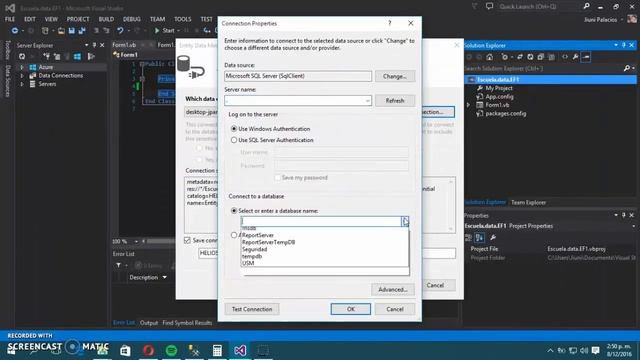
Task: Click search magnifier in Solution Explorer
Action: pyautogui.click(x=627, y=69)
